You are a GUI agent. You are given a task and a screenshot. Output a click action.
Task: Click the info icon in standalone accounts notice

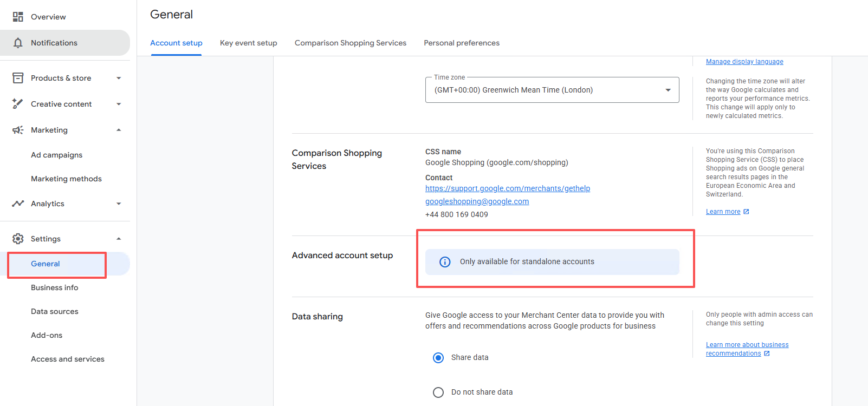[445, 262]
